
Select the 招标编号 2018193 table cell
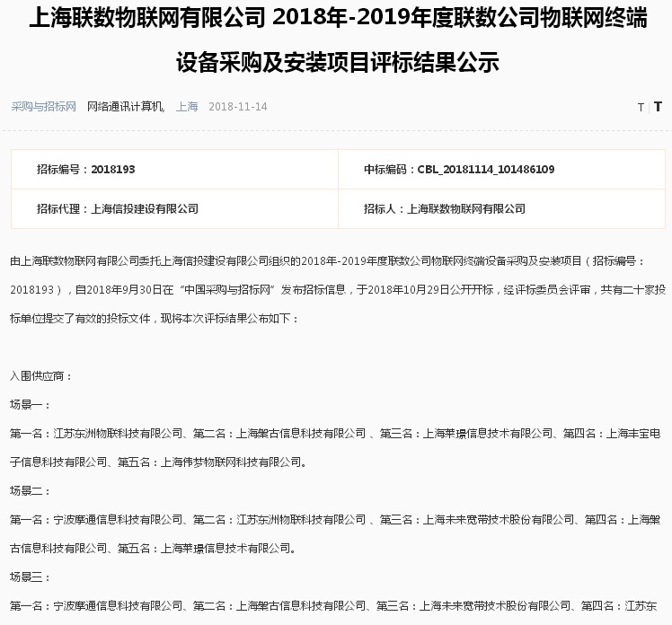point(85,169)
